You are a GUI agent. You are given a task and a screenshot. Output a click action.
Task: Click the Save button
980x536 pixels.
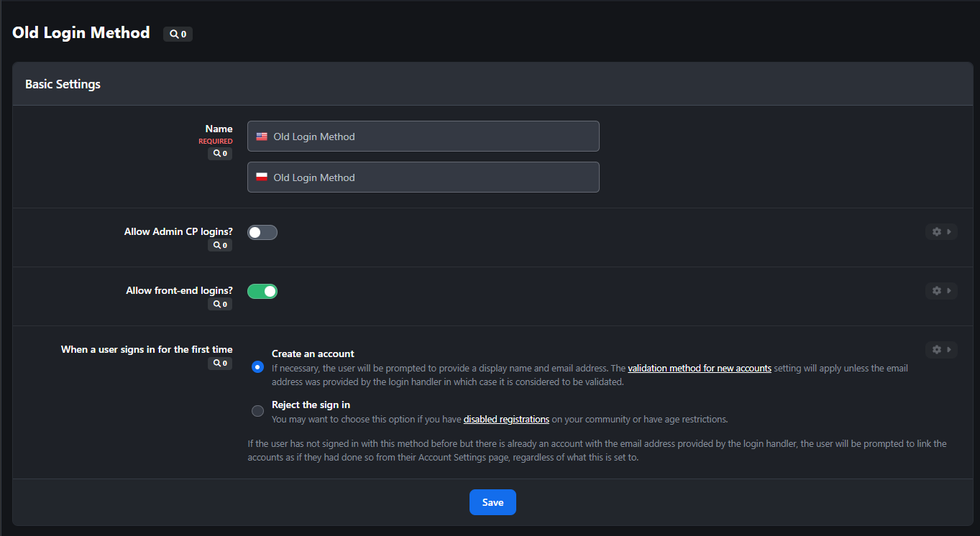coord(493,502)
